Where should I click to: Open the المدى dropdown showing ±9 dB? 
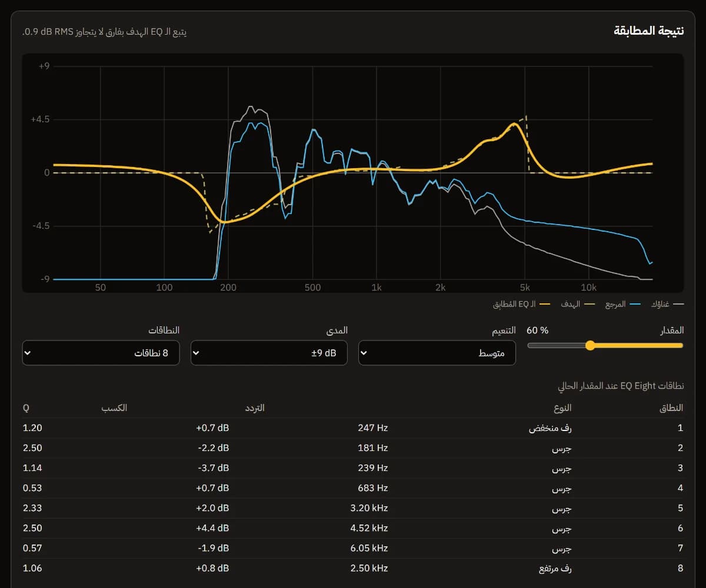click(269, 353)
